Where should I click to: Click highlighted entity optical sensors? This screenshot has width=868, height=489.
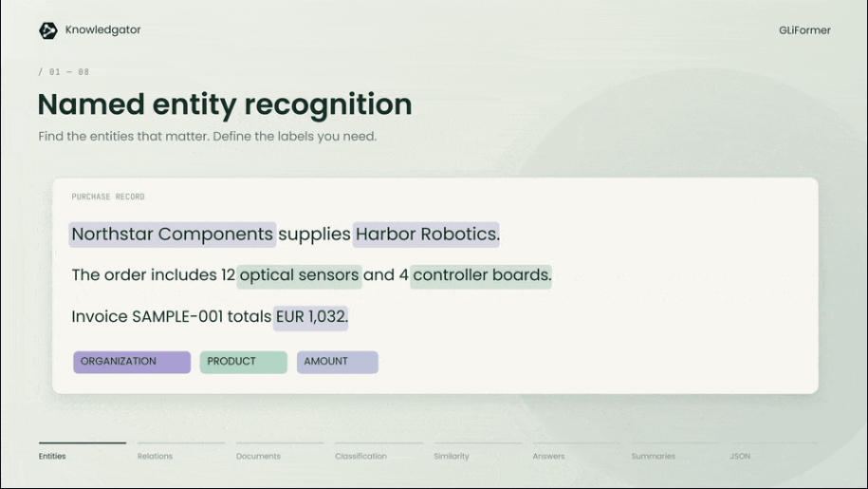tap(299, 275)
